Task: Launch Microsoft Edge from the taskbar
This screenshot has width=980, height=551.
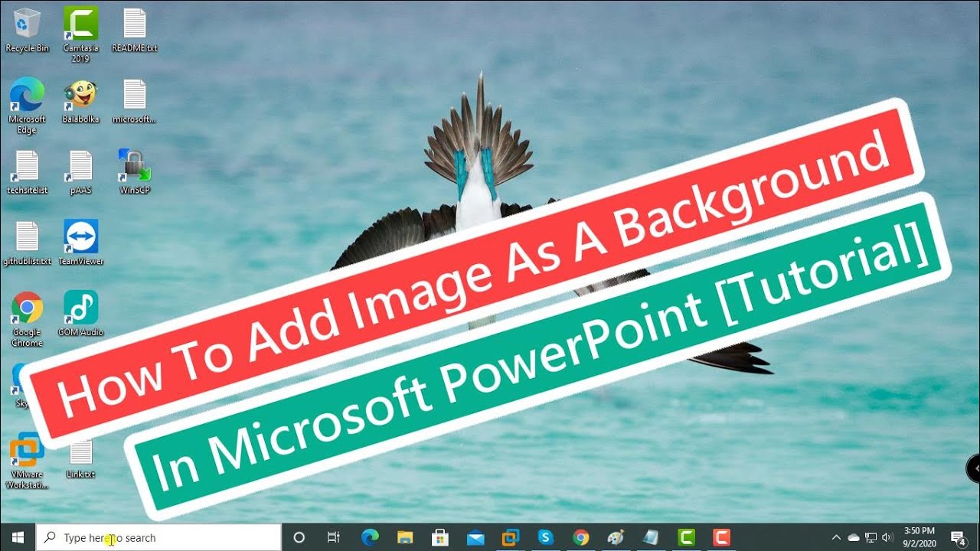Action: [369, 537]
